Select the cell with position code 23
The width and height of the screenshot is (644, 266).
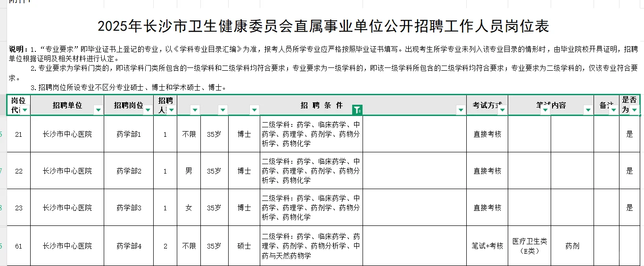click(19, 208)
